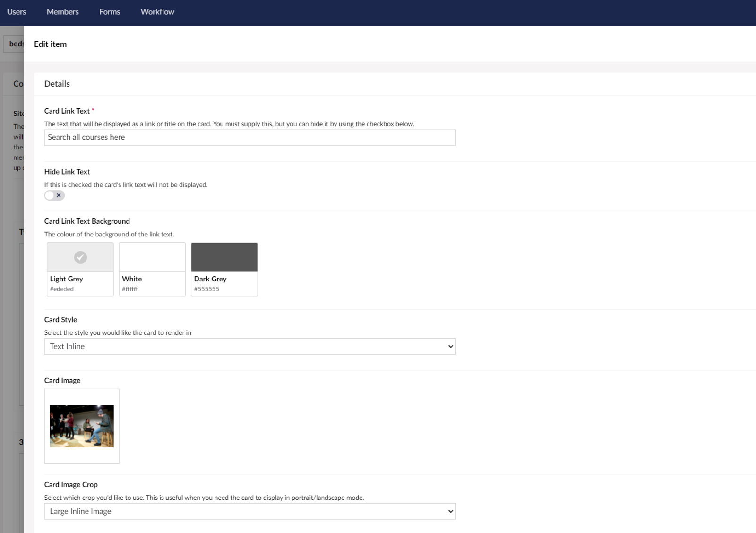Select the Card Image theatre thumbnail

tap(82, 426)
